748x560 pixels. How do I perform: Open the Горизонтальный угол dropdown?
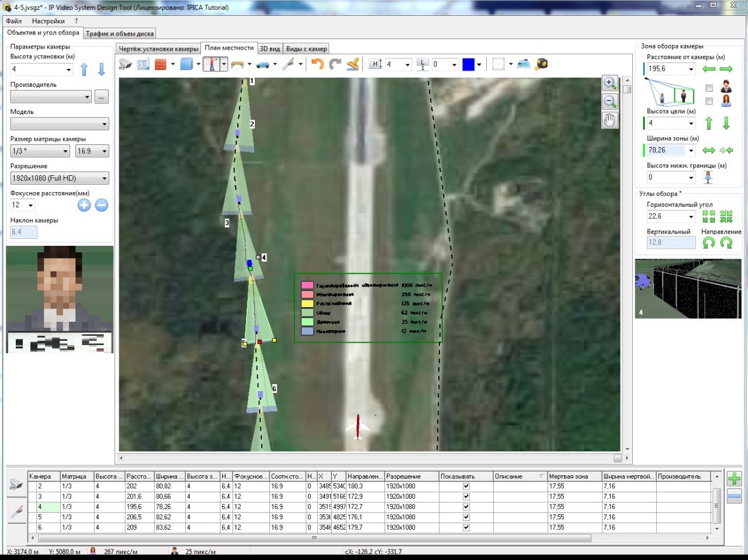(x=691, y=217)
